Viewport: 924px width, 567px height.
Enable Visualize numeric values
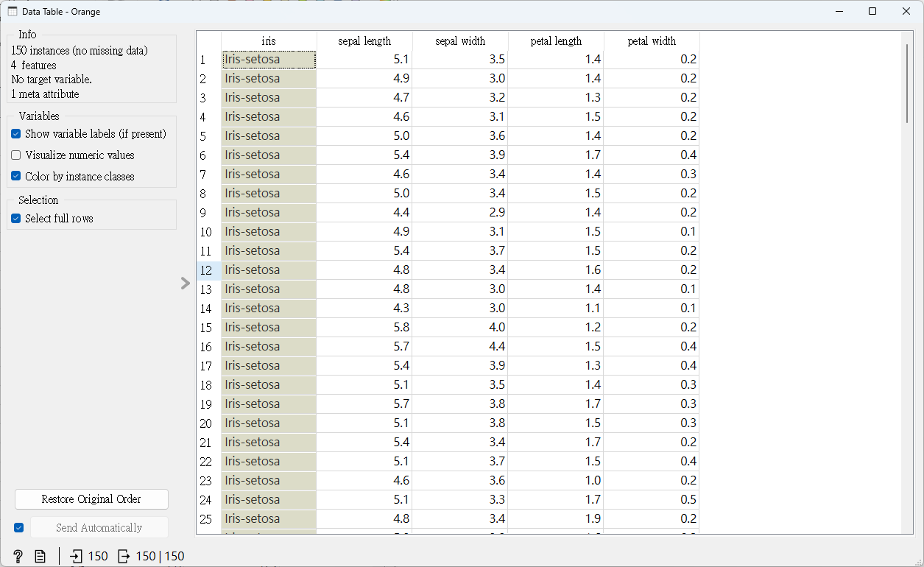click(16, 155)
